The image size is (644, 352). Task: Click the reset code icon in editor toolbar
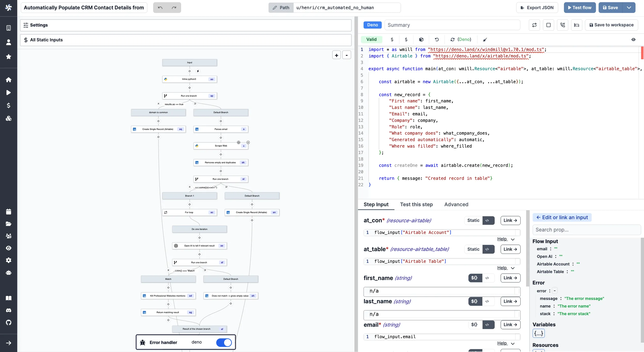[437, 39]
